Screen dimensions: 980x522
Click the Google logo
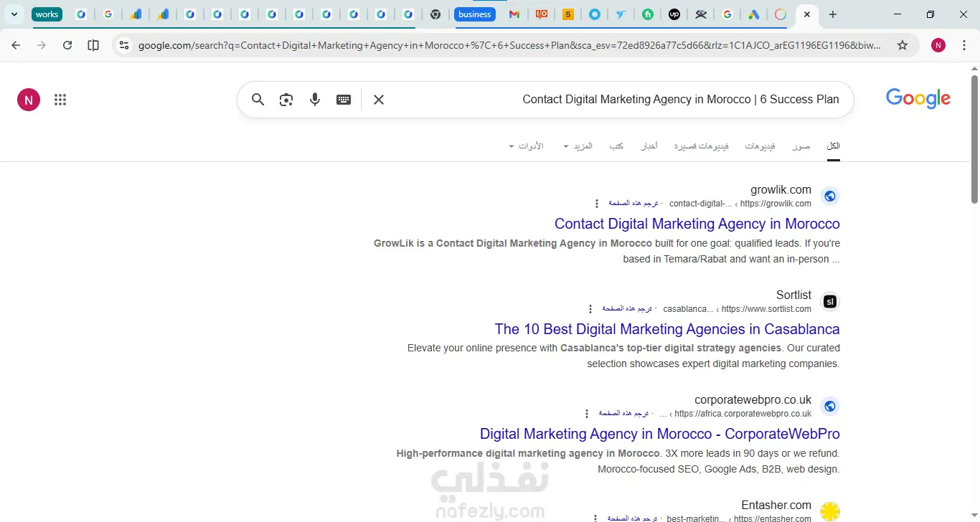(x=918, y=99)
